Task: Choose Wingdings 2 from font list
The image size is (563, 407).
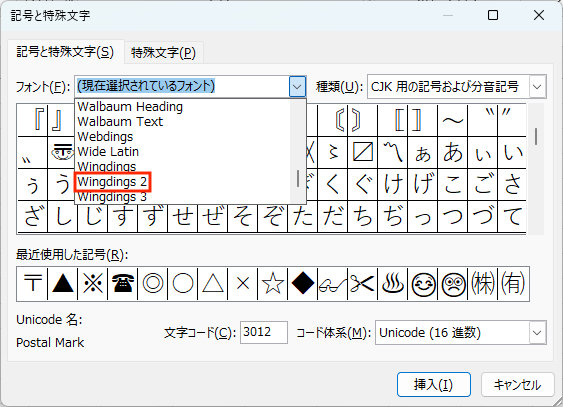Action: [112, 182]
